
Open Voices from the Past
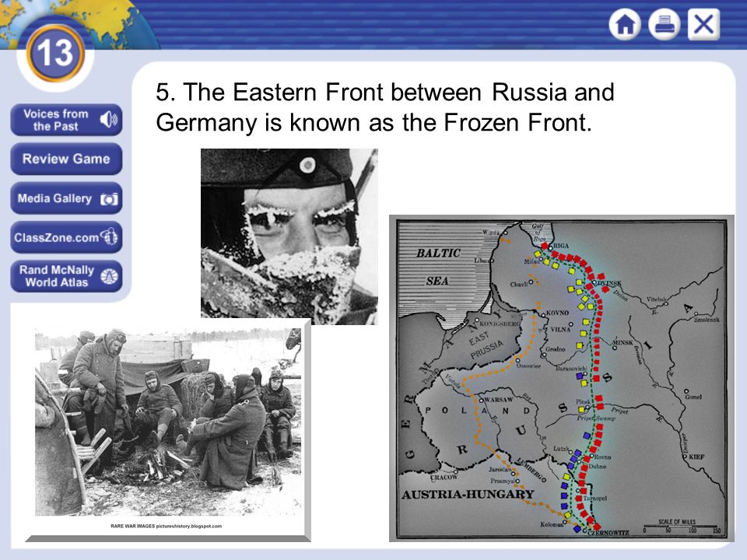pyautogui.click(x=66, y=120)
